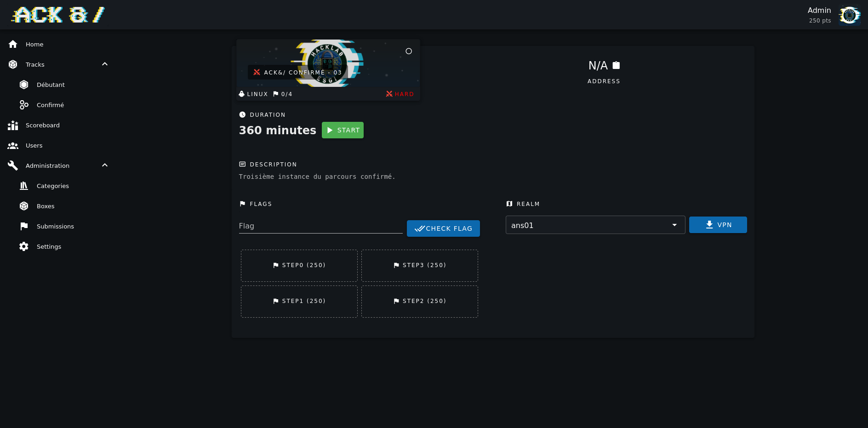868x428 pixels.
Task: Collapse the Tracks section chevron
Action: tap(105, 64)
